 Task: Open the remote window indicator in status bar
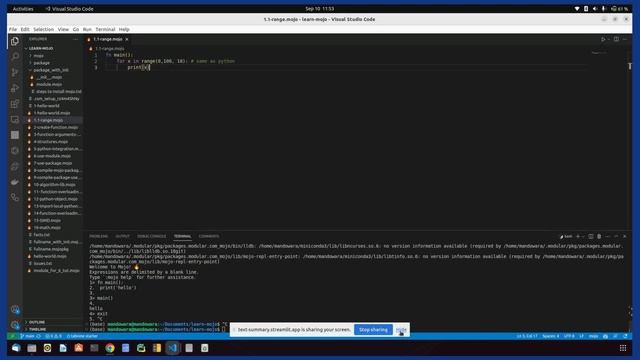(12, 336)
